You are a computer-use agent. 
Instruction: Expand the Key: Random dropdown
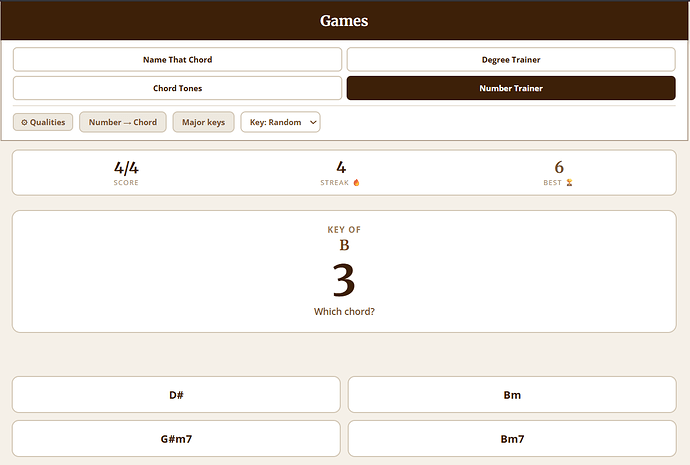coord(280,122)
